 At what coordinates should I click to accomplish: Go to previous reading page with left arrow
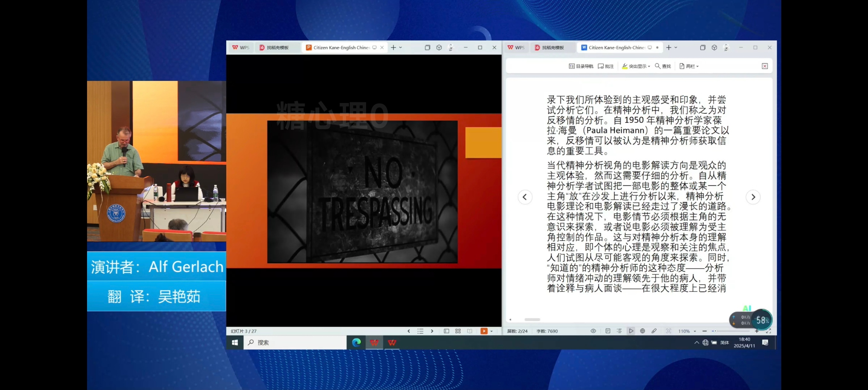[525, 197]
